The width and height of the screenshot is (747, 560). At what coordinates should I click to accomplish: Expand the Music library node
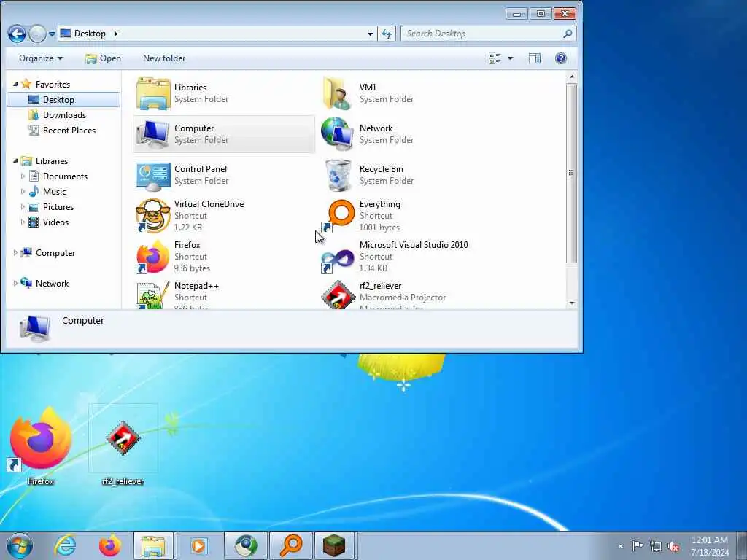23,192
